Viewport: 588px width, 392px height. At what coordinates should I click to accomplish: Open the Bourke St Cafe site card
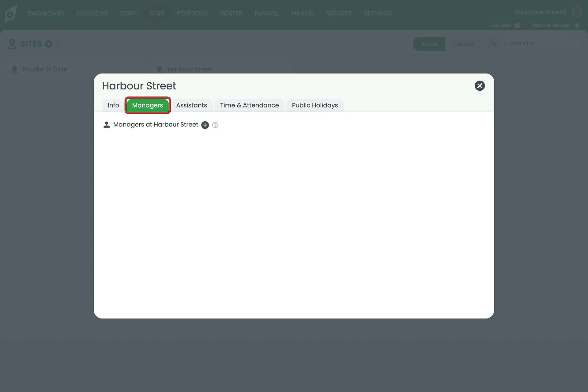(x=76, y=70)
